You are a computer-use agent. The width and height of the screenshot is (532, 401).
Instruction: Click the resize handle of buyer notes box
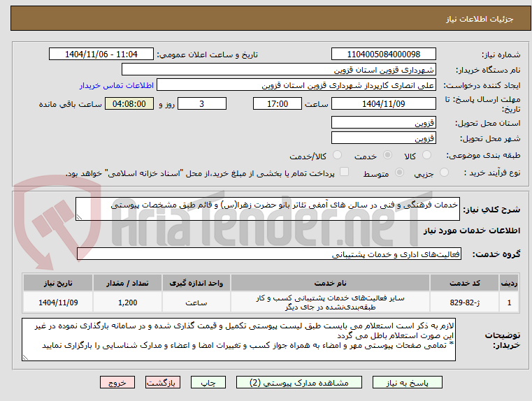pos(25,357)
